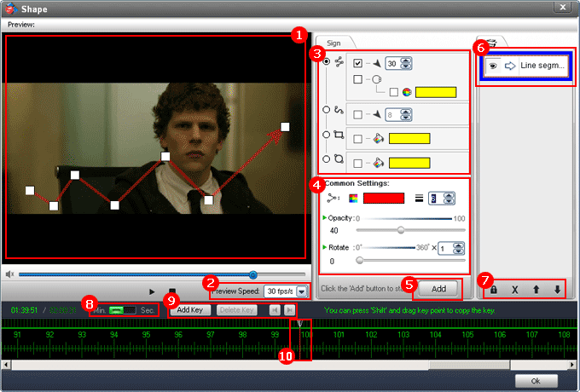Click the line width input field
580x392 pixels.
[x=436, y=199]
